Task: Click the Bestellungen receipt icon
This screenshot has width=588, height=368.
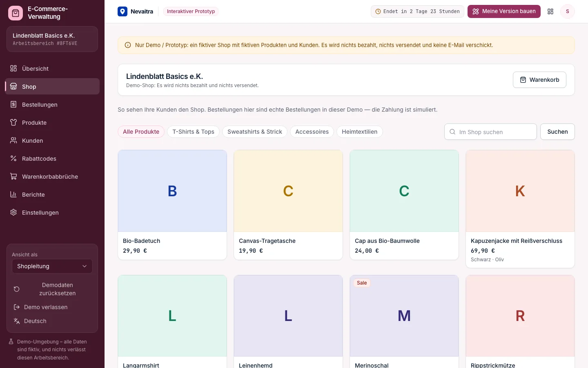Action: (x=13, y=104)
